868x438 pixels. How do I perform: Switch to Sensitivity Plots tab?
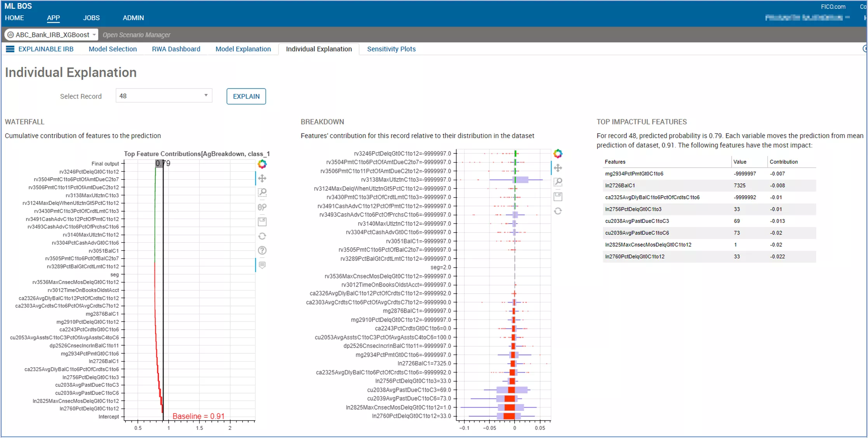tap(391, 49)
